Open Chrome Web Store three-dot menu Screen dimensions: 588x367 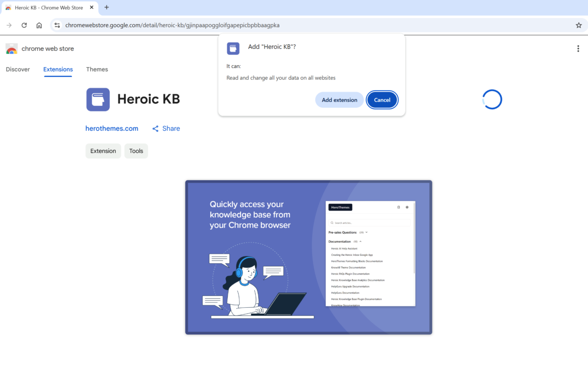(578, 49)
